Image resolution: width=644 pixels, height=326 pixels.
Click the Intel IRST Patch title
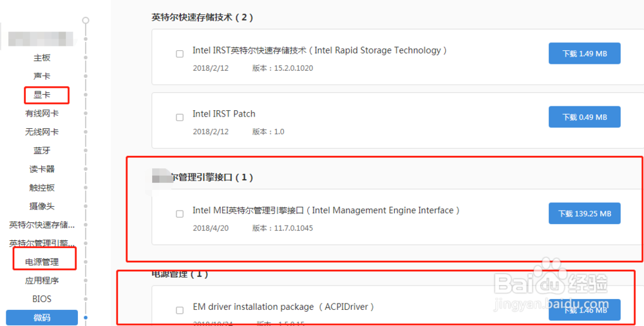[224, 114]
